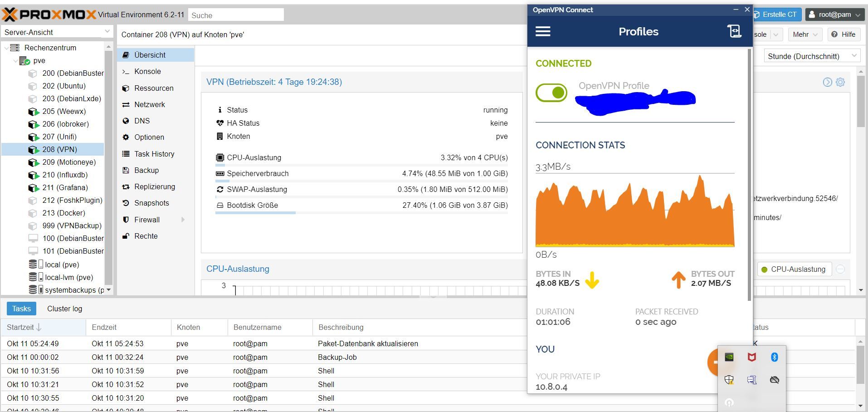Click the Hilfe help button
868x412 pixels.
pos(844,34)
